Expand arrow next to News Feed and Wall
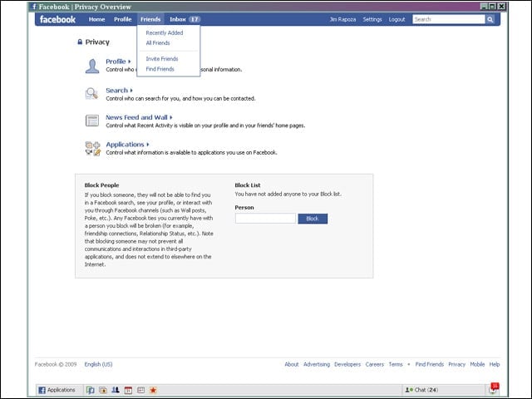 (171, 117)
